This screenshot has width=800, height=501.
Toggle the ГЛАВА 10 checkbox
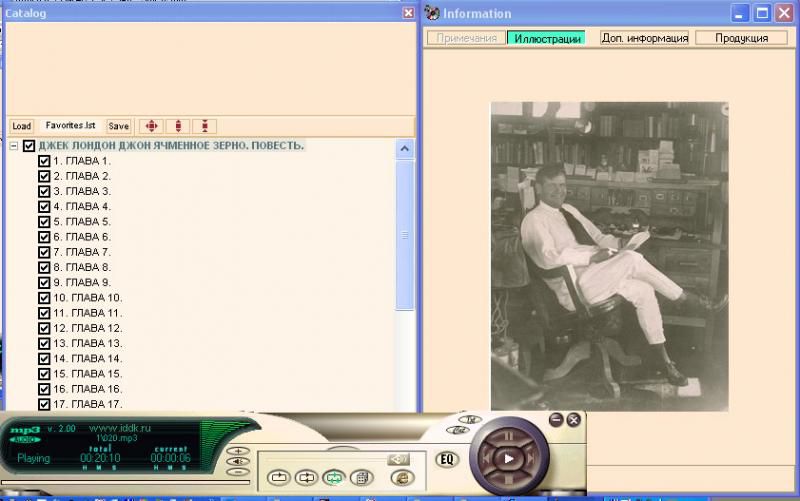coord(44,298)
